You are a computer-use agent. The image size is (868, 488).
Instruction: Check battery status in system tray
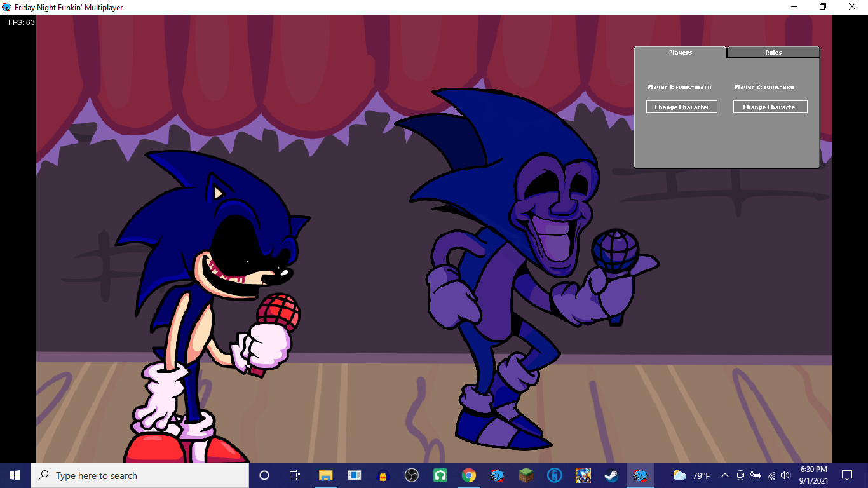pos(756,475)
